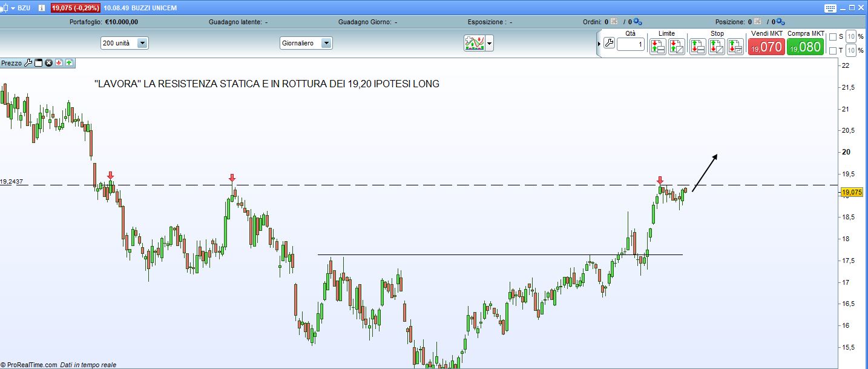Expand the arrow beside the indicators icon
This screenshot has height=369, width=868.
(489, 44)
